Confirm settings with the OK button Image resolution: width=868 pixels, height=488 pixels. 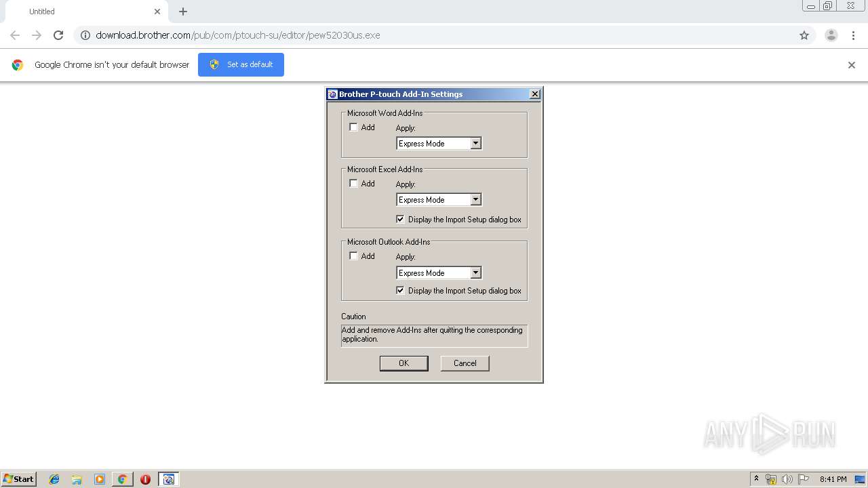(403, 363)
